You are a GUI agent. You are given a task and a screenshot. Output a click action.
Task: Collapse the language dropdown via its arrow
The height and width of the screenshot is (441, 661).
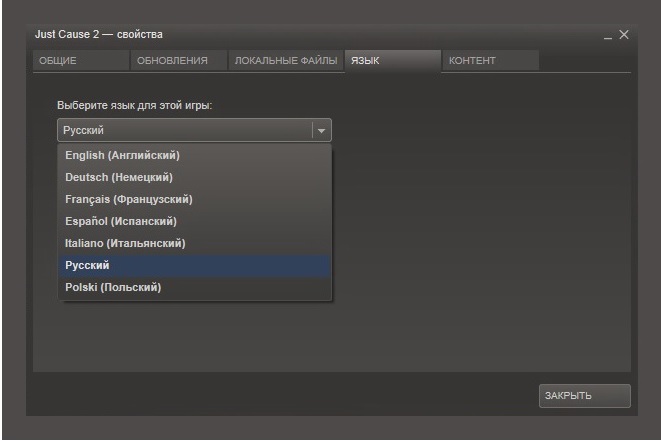(322, 130)
